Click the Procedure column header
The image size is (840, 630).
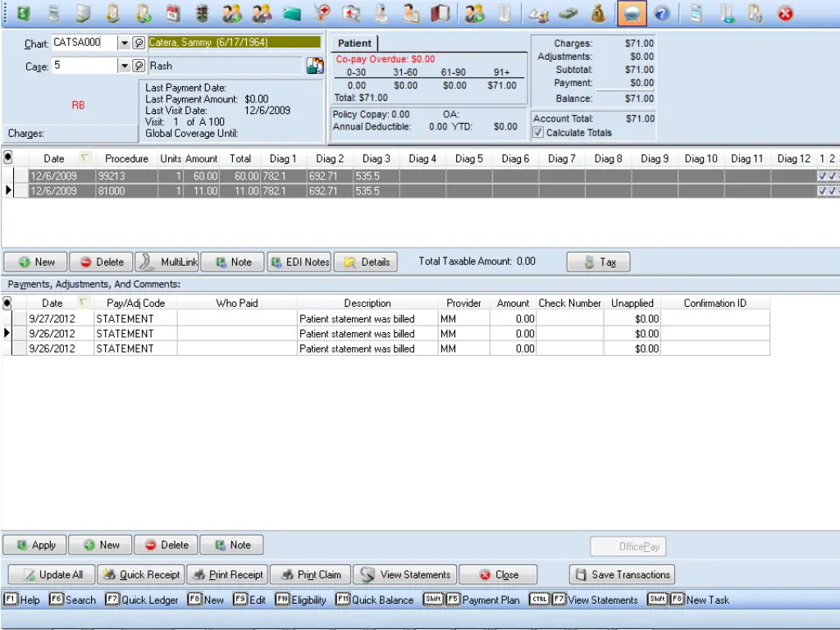coord(126,158)
